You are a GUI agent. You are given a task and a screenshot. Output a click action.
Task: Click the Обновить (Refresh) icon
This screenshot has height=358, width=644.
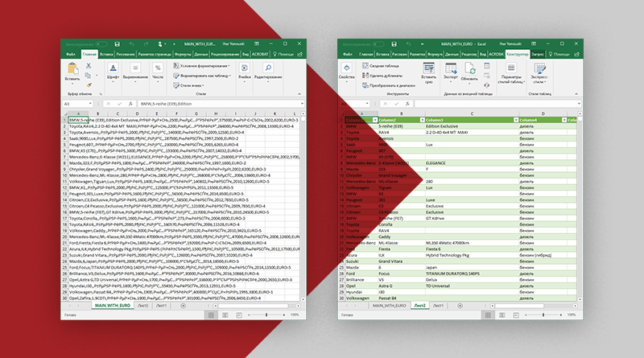click(x=469, y=68)
